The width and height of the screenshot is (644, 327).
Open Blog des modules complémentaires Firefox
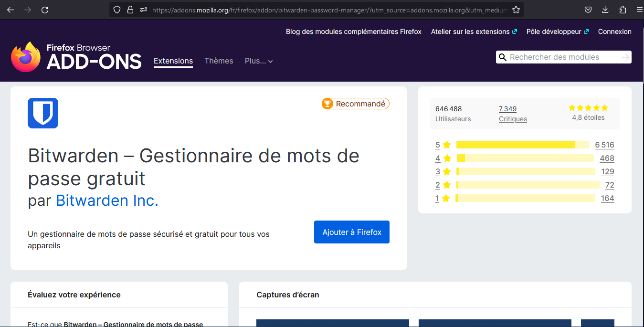354,32
